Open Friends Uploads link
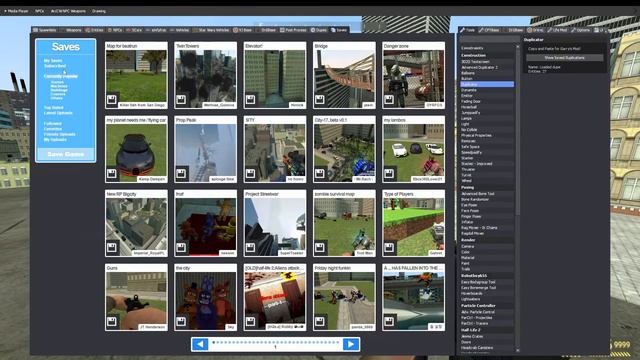Viewport: 640px width, 360px height. pos(60,134)
